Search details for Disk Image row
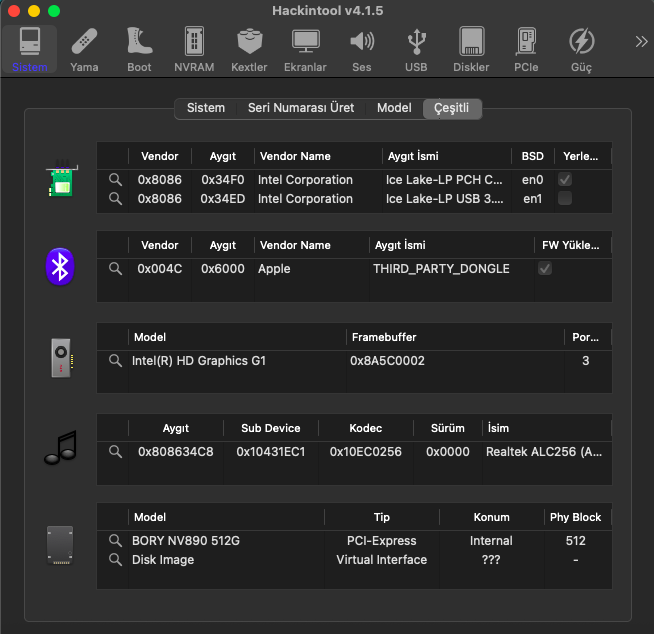Image resolution: width=654 pixels, height=634 pixels. click(x=116, y=559)
